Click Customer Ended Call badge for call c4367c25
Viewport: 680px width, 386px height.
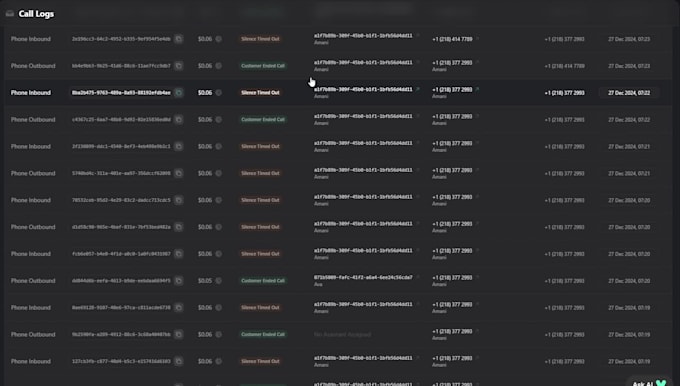pos(263,120)
